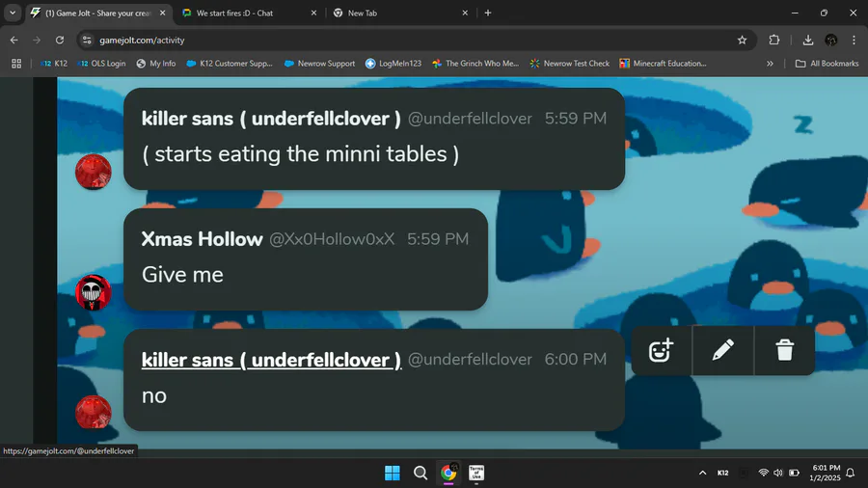
Task: Open the apps grid in bookmarks bar
Action: pyautogui.click(x=16, y=64)
